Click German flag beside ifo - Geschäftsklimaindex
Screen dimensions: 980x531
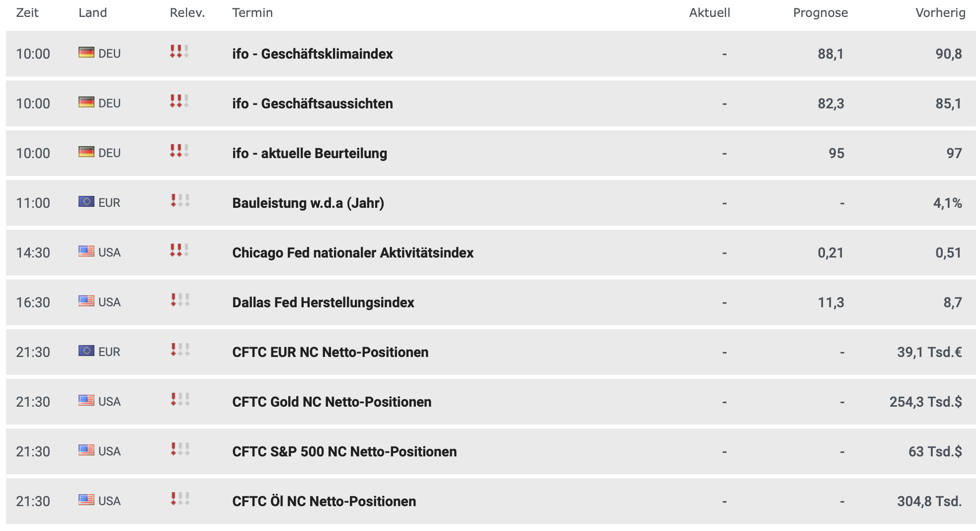click(x=86, y=52)
